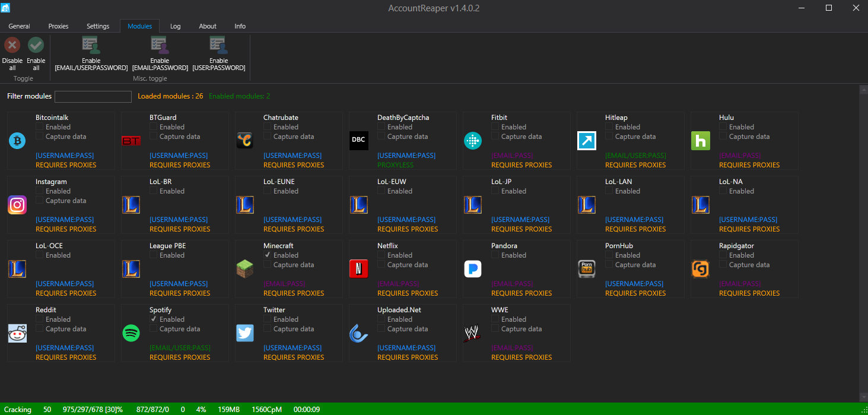Click the 159MB memory indicator

(229, 410)
